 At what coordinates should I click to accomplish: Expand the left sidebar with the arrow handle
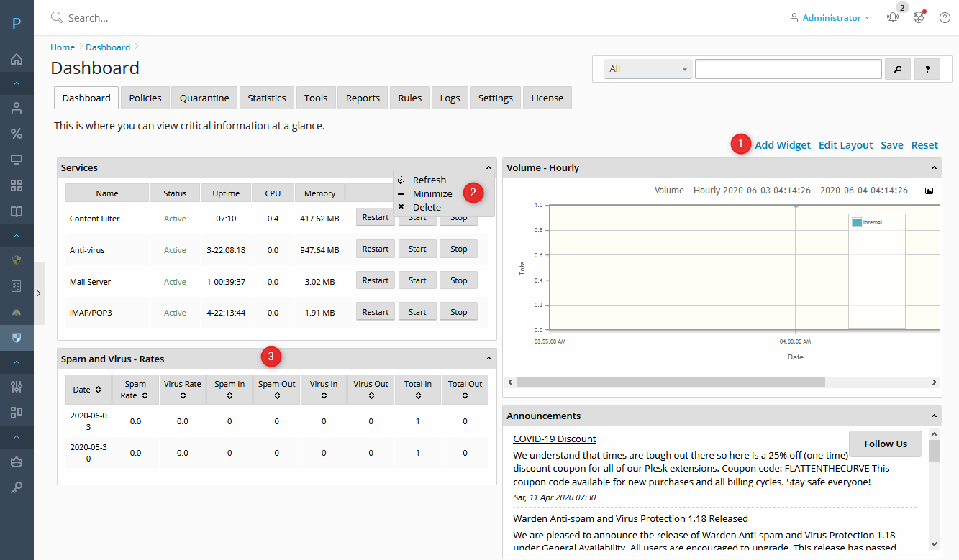click(39, 293)
